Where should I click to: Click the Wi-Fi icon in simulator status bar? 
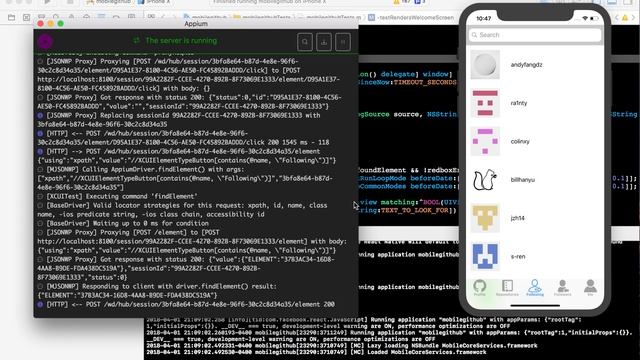pos(584,18)
